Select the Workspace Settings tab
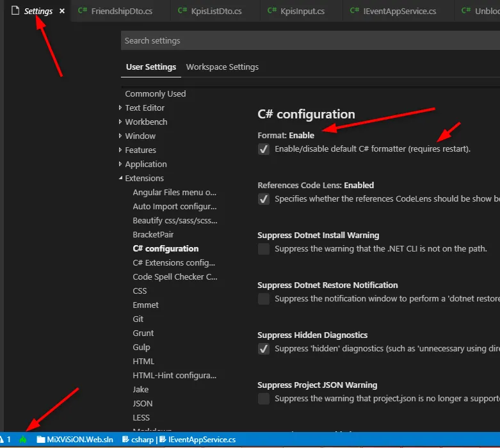 222,67
